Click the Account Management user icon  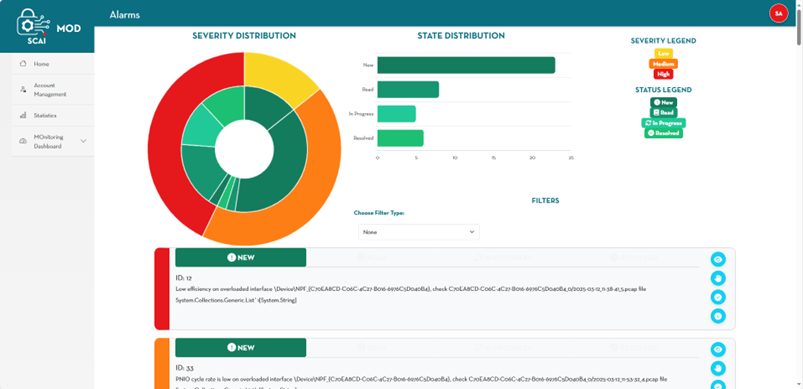(23, 90)
